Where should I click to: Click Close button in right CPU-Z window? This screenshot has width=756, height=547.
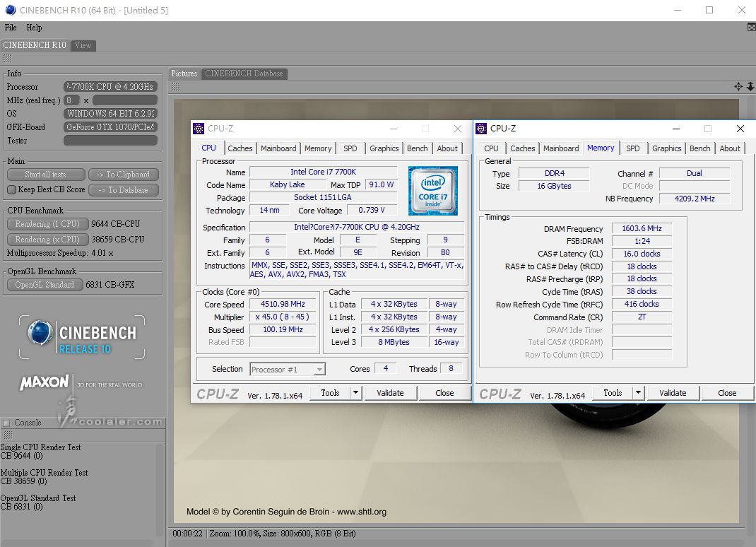(727, 393)
